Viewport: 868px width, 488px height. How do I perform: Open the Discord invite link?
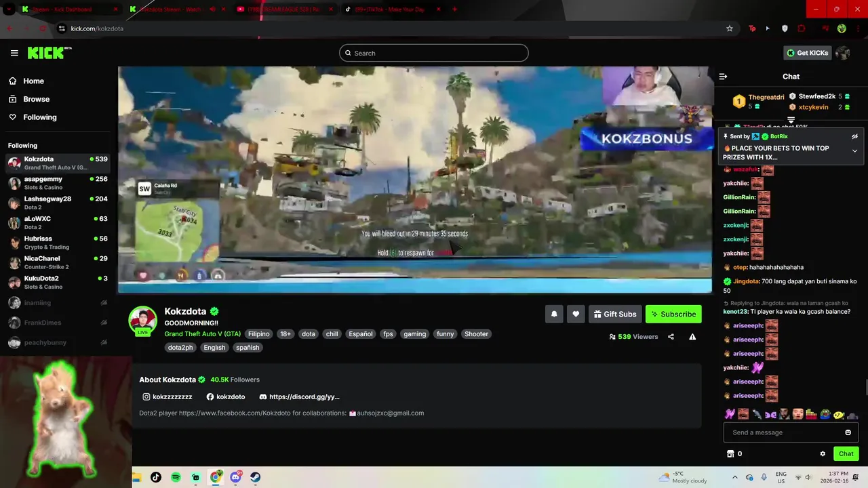pos(299,396)
